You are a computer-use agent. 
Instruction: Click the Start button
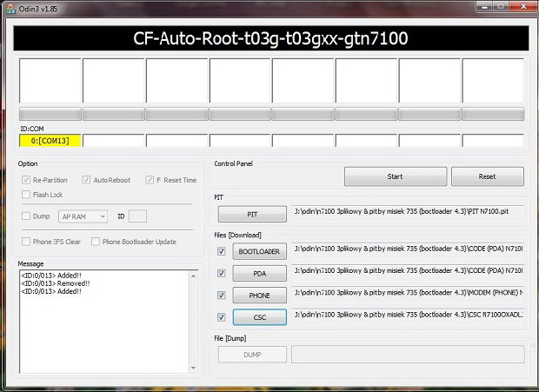tap(396, 176)
